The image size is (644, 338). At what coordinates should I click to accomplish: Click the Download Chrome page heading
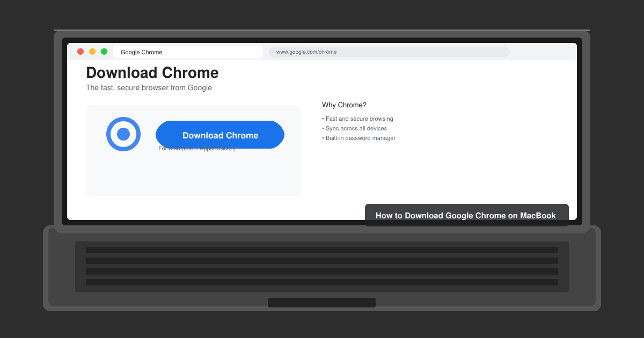[x=152, y=73]
